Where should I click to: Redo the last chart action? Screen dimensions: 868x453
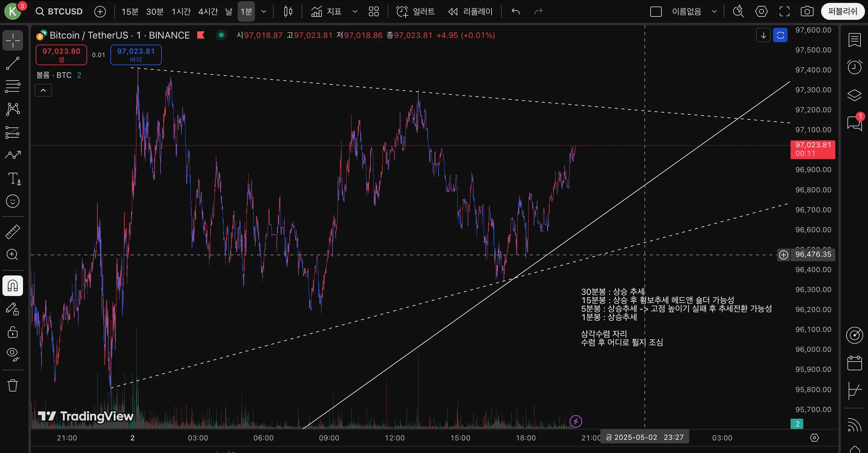coord(538,11)
